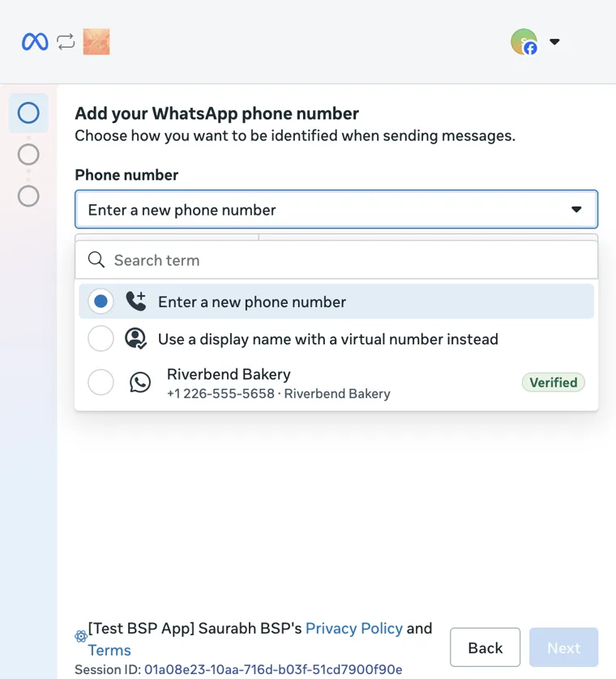Select the first step circle in sidebar
The image size is (616, 679).
pos(28,113)
